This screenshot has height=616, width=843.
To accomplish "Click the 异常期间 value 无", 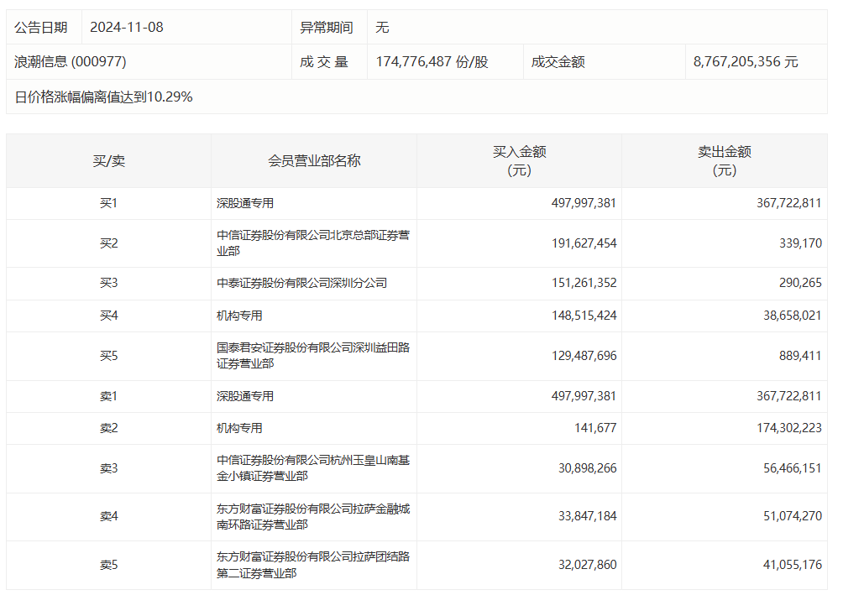I will pos(382,27).
